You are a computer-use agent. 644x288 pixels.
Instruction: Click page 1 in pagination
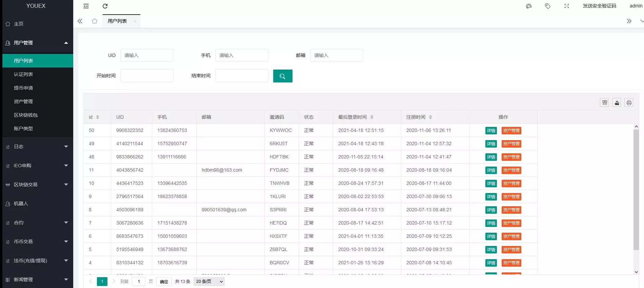coord(102,282)
